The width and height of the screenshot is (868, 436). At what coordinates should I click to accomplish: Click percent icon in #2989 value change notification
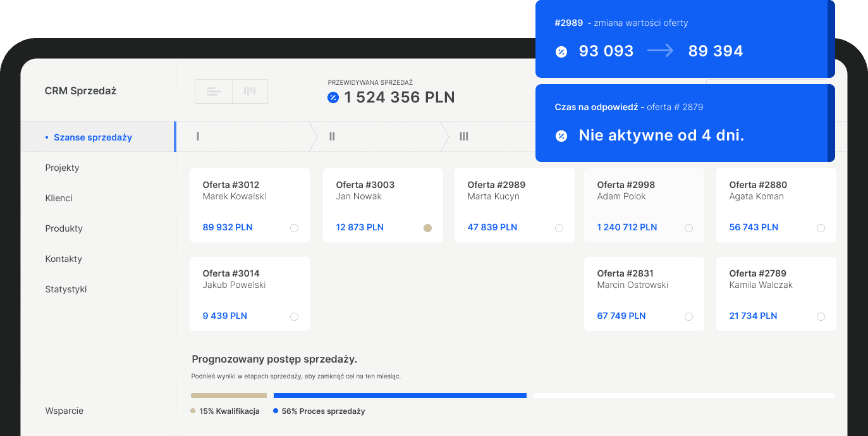pos(561,52)
